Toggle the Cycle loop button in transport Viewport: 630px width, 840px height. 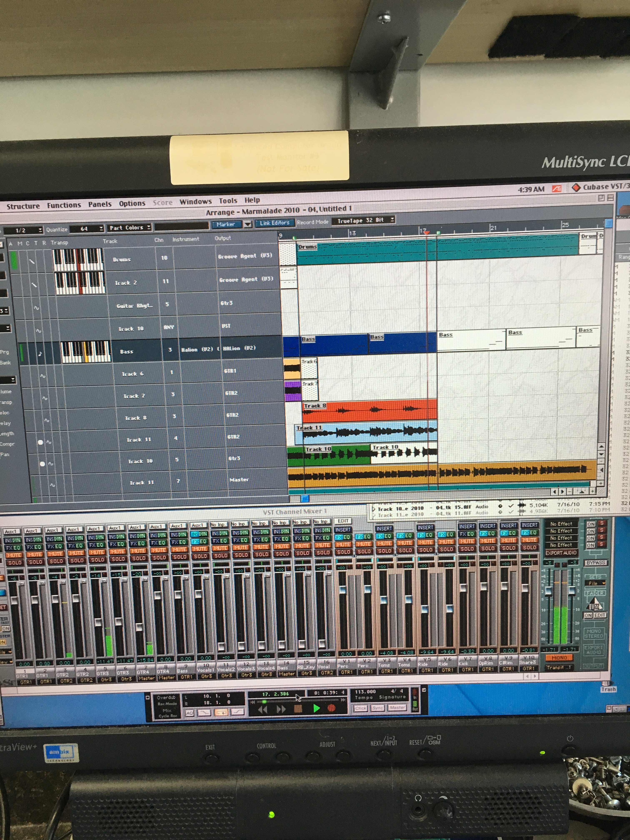coord(221,713)
